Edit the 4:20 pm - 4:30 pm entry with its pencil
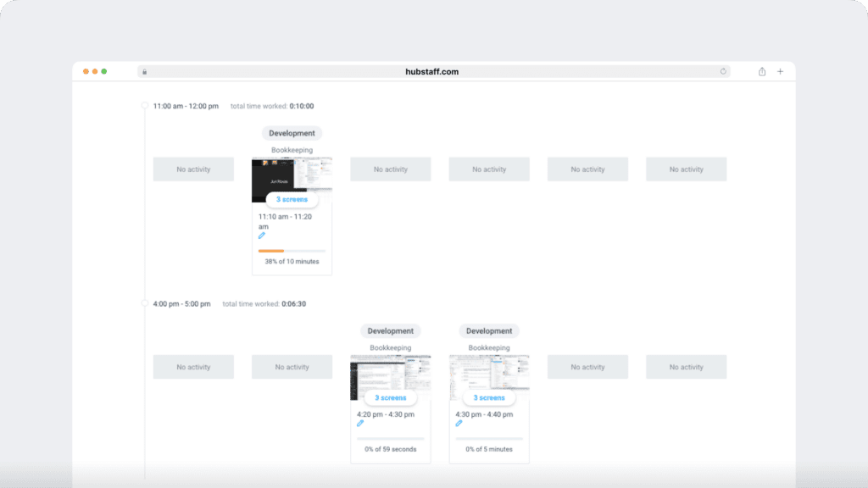 (x=360, y=424)
